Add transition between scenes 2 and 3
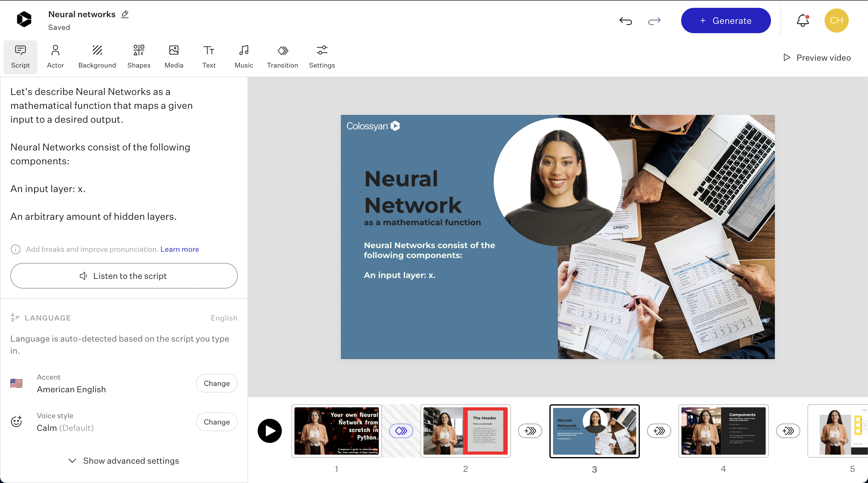This screenshot has width=868, height=483. click(x=530, y=431)
